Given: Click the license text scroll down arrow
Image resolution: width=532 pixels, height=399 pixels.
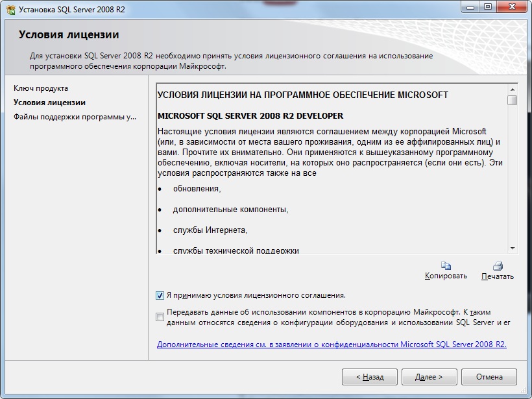Looking at the screenshot, I should [x=513, y=248].
